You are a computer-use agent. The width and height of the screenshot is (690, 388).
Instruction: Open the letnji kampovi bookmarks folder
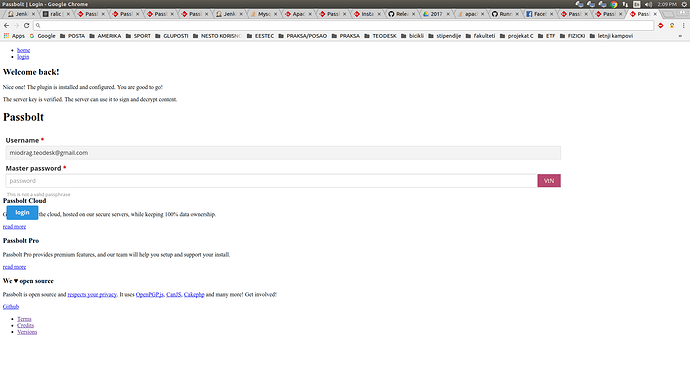point(611,36)
